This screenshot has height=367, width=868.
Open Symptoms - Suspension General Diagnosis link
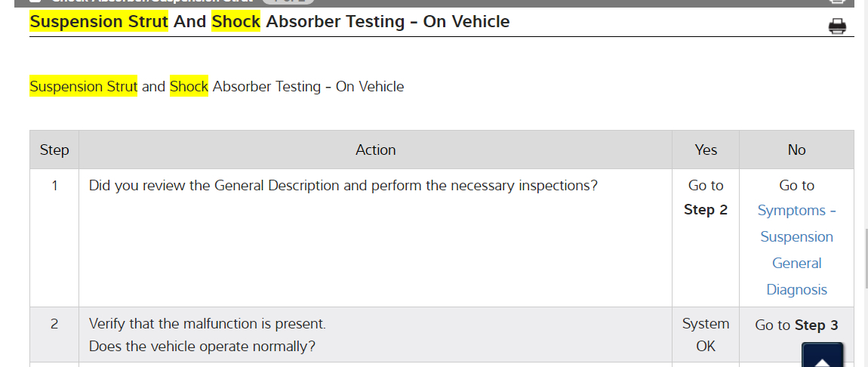(796, 250)
